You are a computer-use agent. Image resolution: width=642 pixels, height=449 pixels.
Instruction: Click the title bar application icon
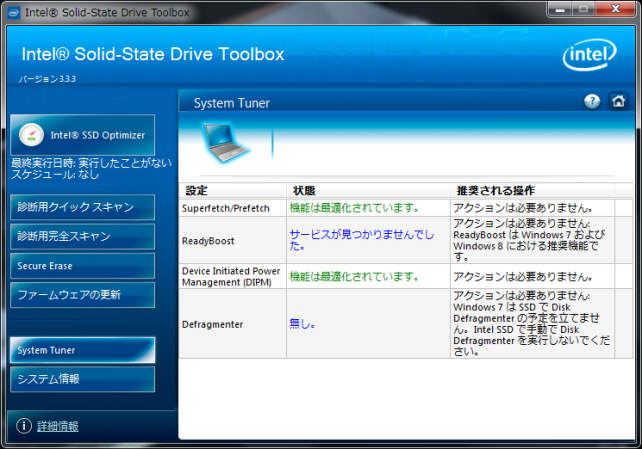[14, 13]
